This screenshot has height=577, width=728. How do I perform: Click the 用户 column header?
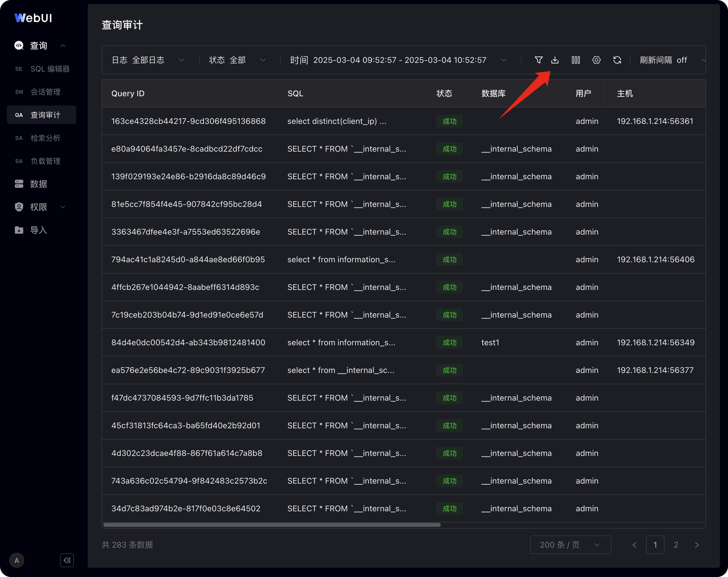583,93
